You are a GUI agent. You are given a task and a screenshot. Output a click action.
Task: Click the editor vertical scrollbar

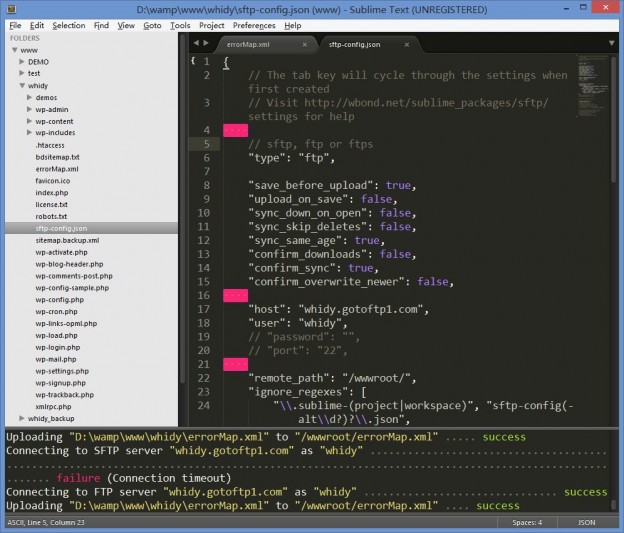pos(614,119)
